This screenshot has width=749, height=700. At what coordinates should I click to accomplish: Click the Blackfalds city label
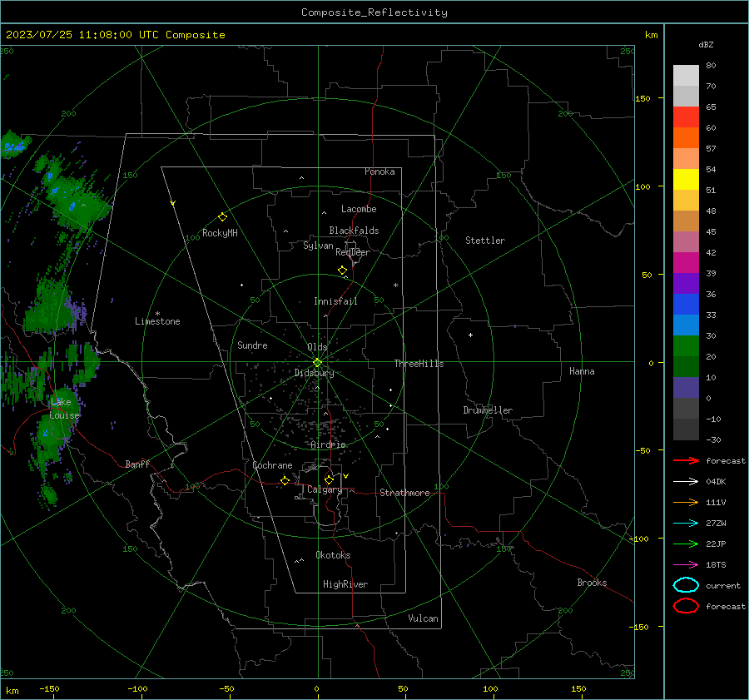coord(354,231)
